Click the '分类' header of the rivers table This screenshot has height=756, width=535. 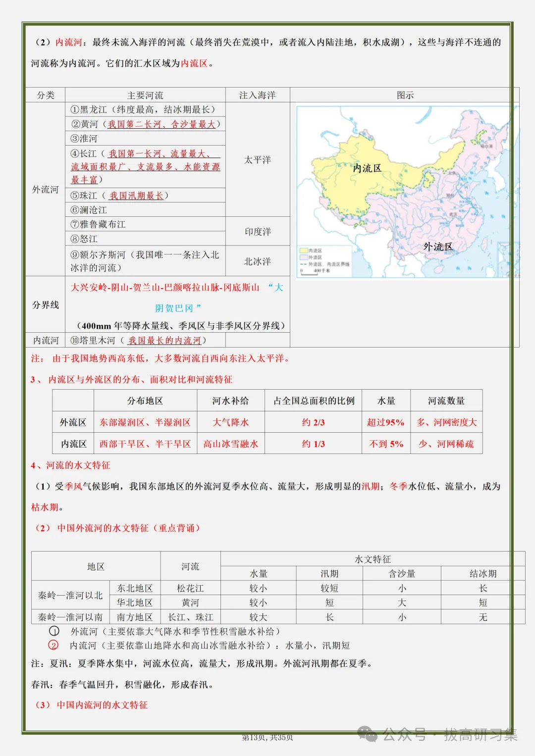(46, 95)
